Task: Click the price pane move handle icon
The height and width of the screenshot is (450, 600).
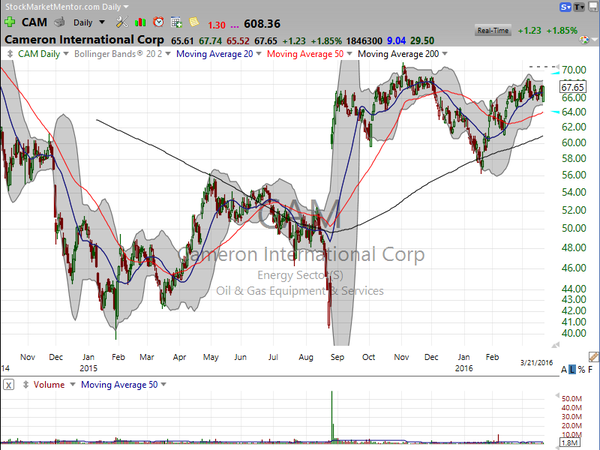Action: (x=10, y=54)
